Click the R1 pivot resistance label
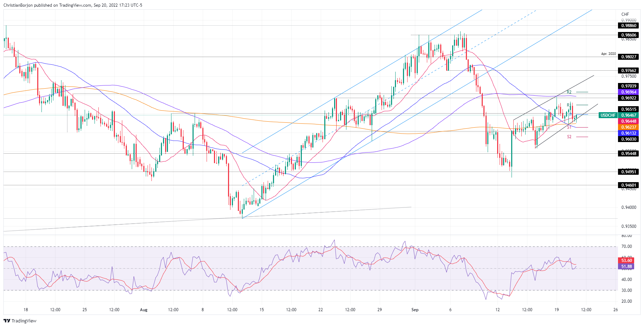This screenshot has width=644, height=327. point(569,105)
